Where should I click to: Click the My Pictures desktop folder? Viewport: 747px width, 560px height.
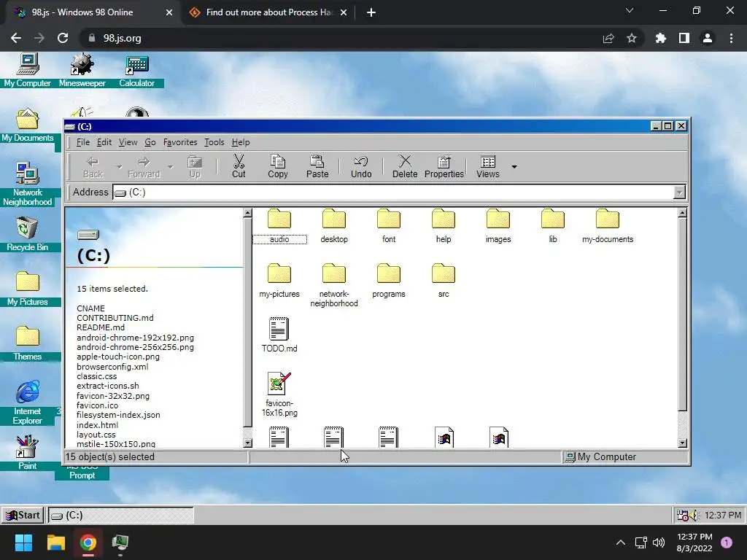pyautogui.click(x=27, y=289)
